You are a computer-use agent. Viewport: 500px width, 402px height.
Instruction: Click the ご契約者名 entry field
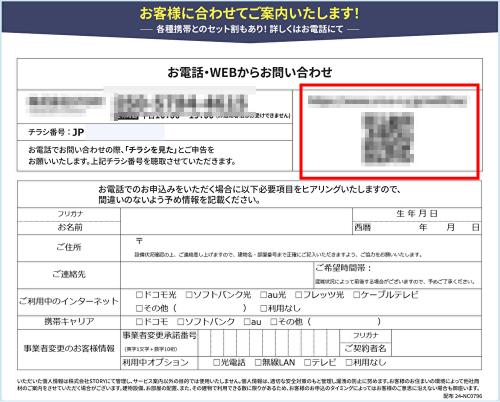point(436,343)
